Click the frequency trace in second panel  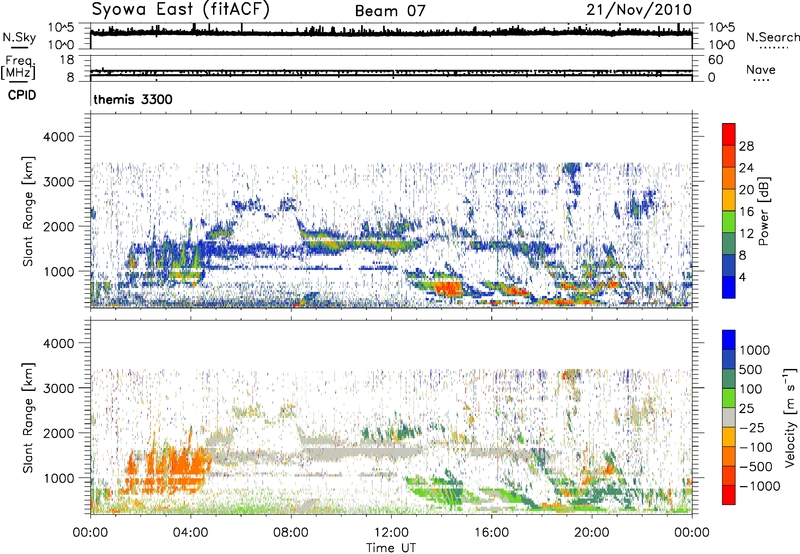[391, 72]
